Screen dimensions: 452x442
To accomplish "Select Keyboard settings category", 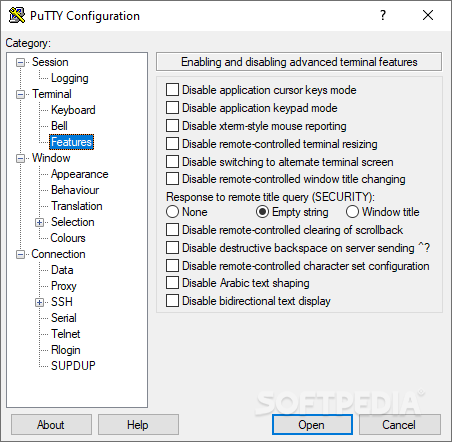I will [73, 110].
